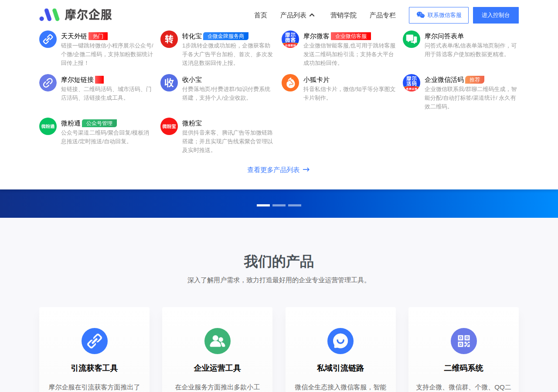
Task: Click the 推荐 badge by 企业微信活码
Action: pyautogui.click(x=475, y=80)
